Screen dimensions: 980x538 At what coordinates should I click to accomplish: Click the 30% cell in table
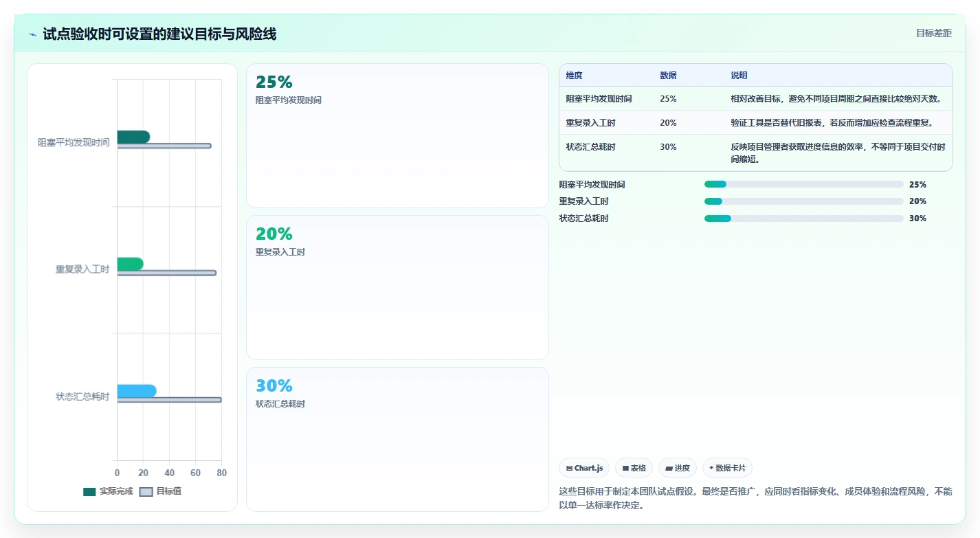(668, 147)
